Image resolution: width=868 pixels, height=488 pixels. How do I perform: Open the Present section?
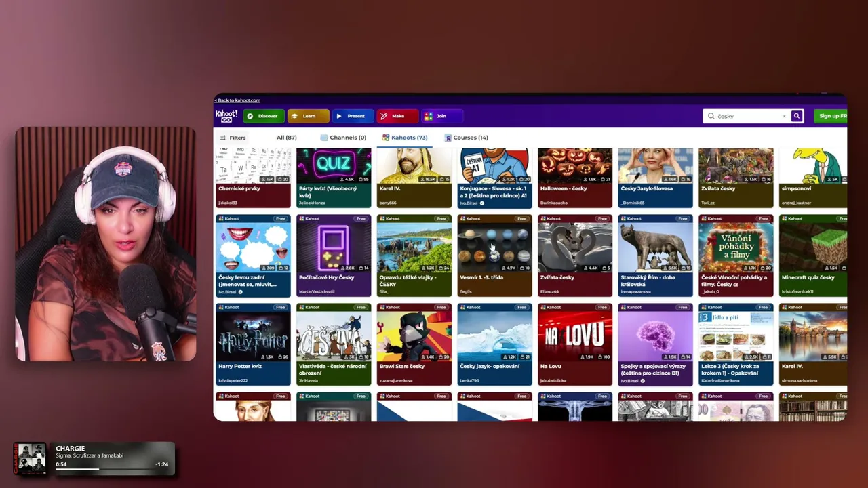pos(353,116)
